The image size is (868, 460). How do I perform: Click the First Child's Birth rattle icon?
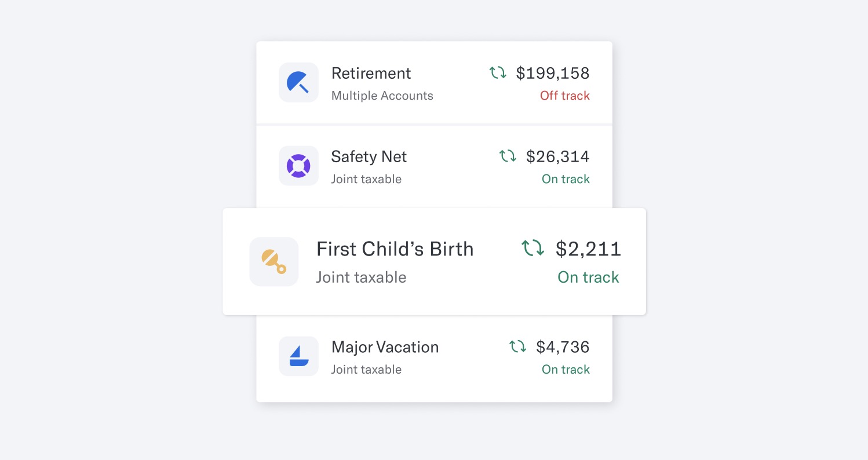[x=274, y=261]
